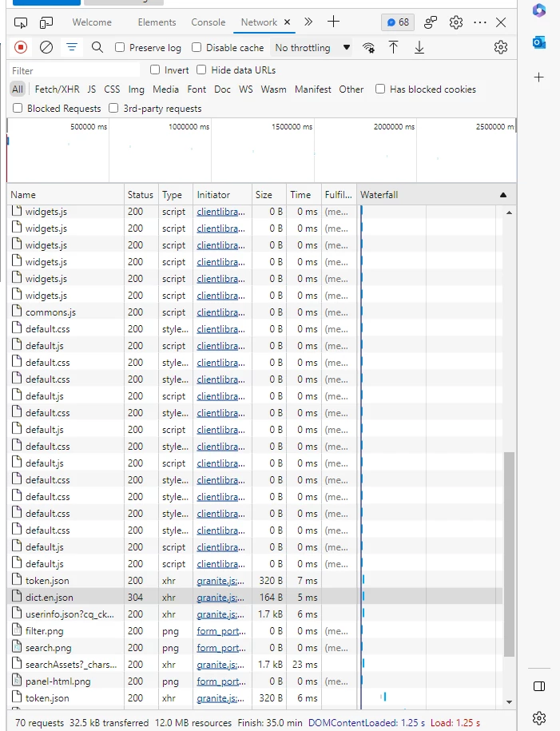Select the commons.js request row
The width and height of the screenshot is (560, 731).
(255, 312)
